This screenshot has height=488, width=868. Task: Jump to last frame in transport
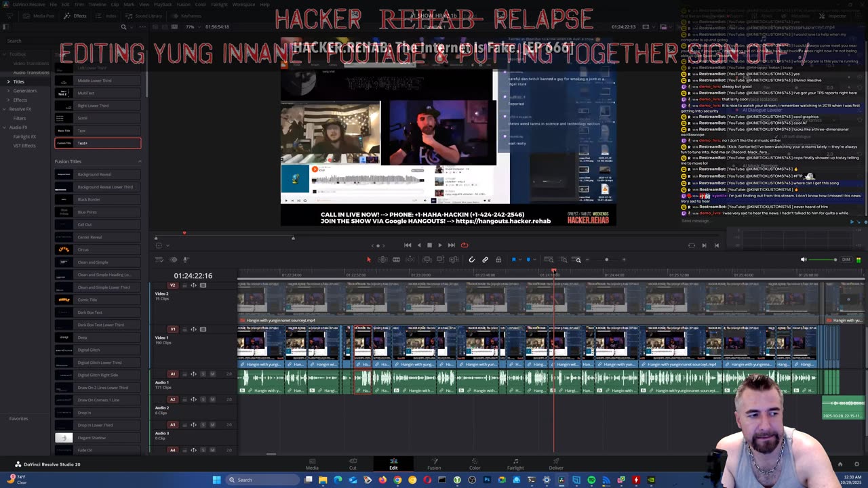pos(452,245)
